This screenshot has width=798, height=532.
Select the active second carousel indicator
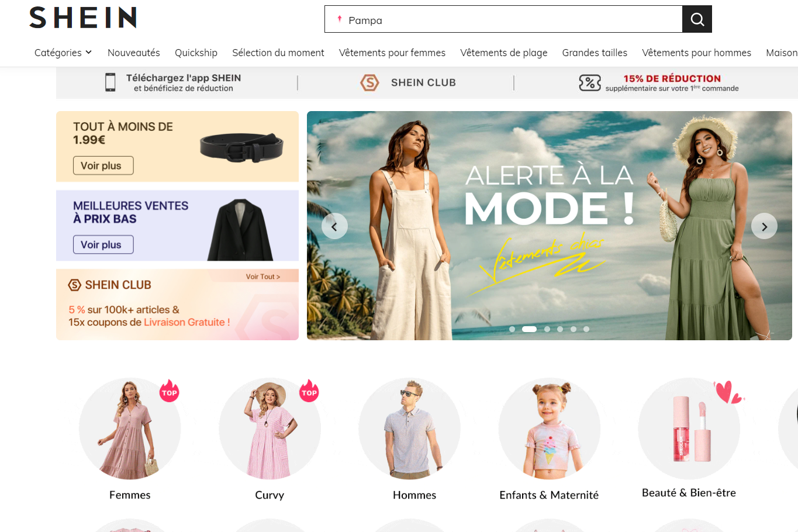(x=529, y=329)
